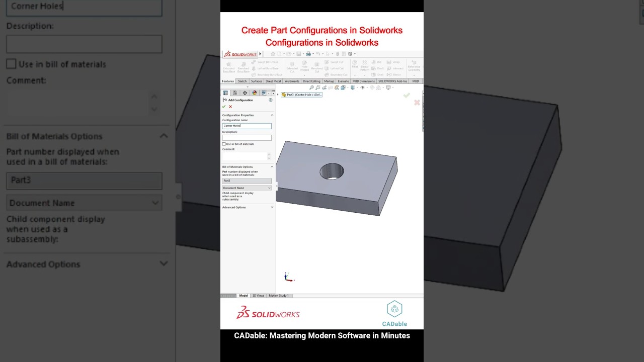Click the confirmation corner green checkmark in viewport
The image size is (644, 362).
(x=407, y=95)
